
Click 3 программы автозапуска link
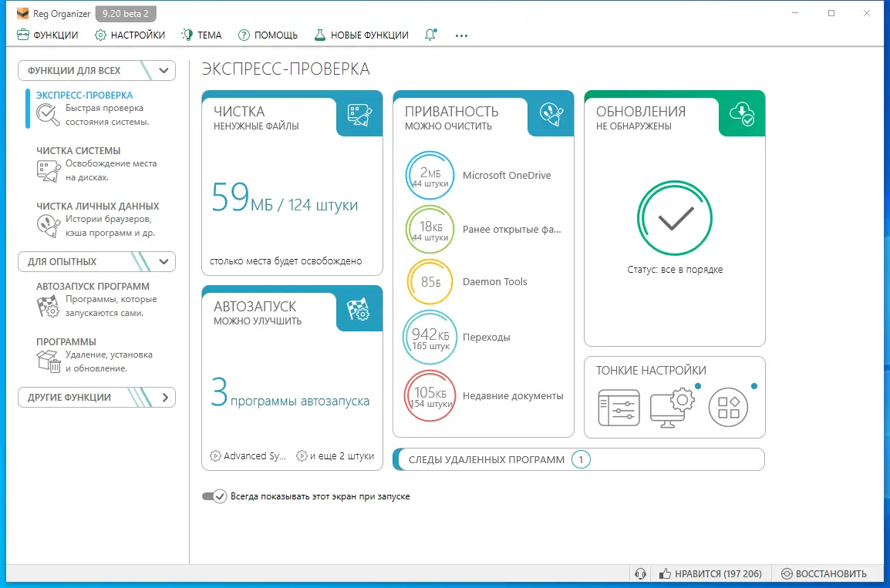click(290, 394)
